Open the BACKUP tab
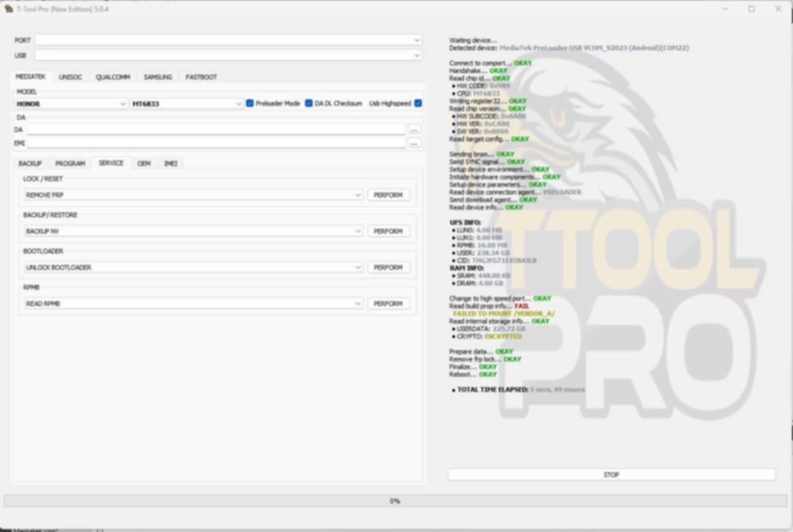This screenshot has width=793, height=532. 30,164
